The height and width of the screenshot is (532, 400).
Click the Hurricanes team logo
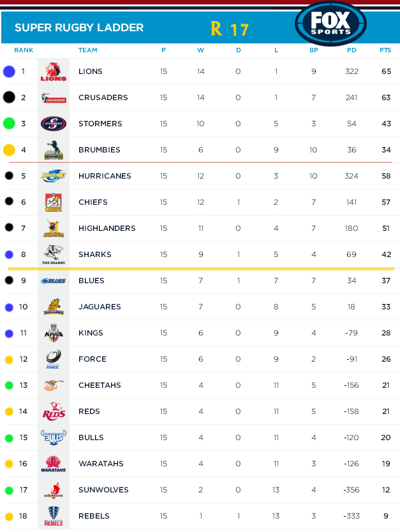tap(53, 176)
